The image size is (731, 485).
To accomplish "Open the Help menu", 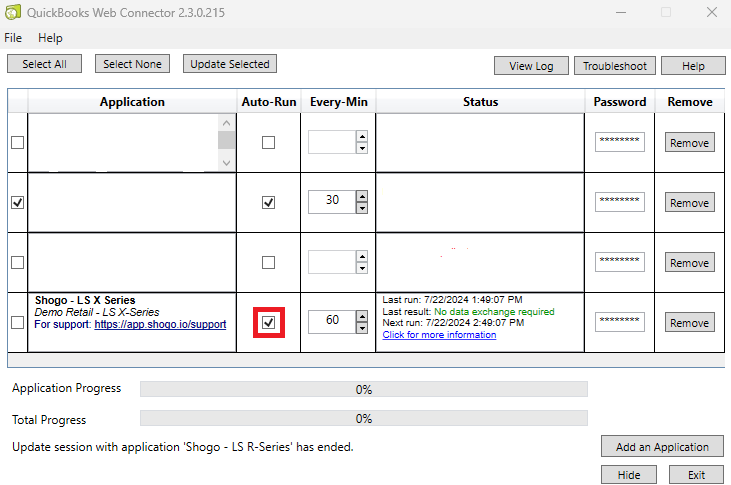I will pos(50,38).
